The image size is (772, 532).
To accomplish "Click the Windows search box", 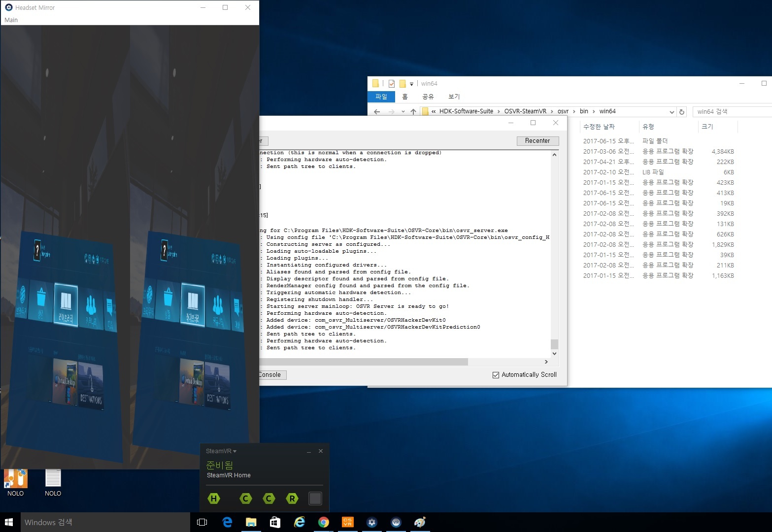I will point(105,522).
